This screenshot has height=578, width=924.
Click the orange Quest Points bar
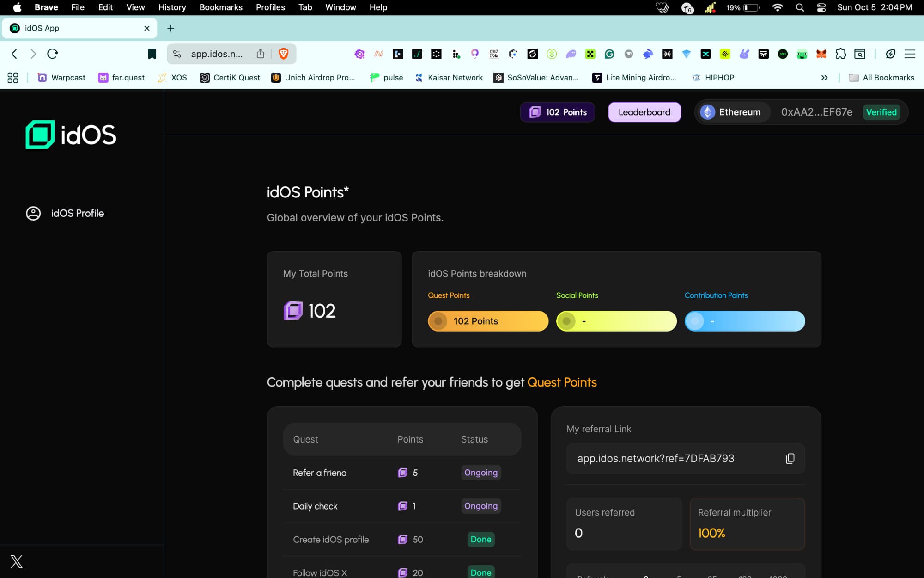click(488, 321)
